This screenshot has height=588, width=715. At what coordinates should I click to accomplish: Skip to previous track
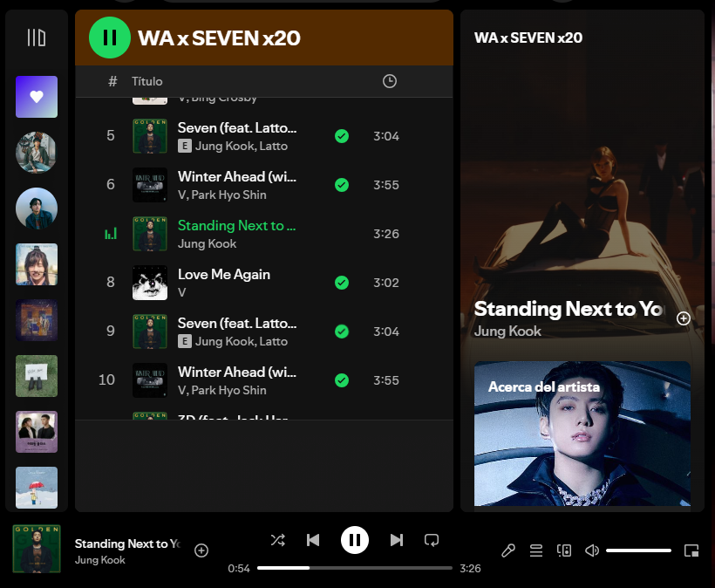[x=313, y=540]
